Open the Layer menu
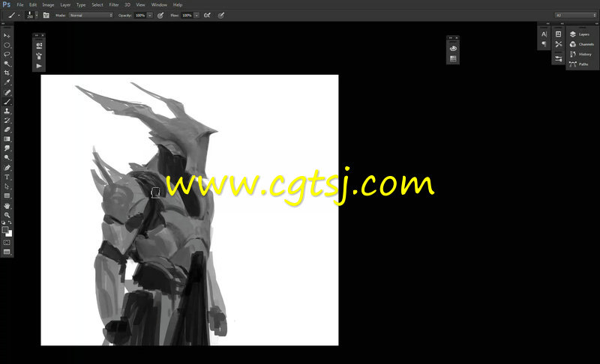This screenshot has width=600, height=364. 65,4
